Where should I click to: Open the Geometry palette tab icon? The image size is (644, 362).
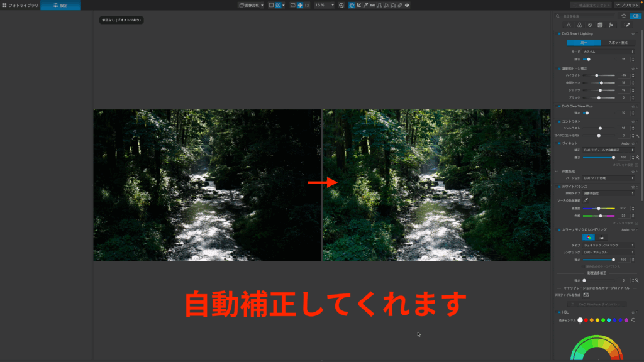coord(600,25)
